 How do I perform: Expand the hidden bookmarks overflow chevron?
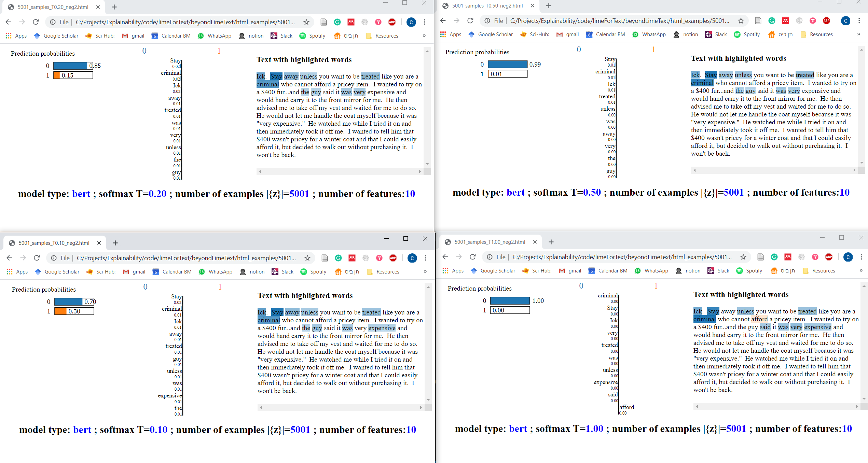click(424, 36)
